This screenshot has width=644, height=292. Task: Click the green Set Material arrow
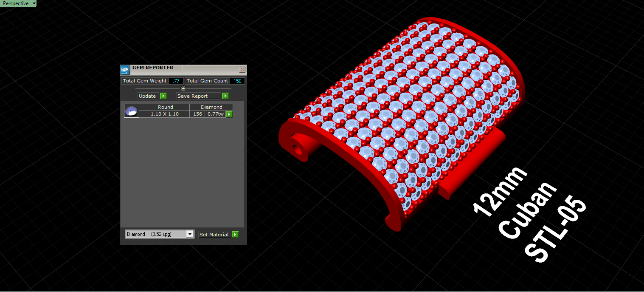[x=235, y=235]
